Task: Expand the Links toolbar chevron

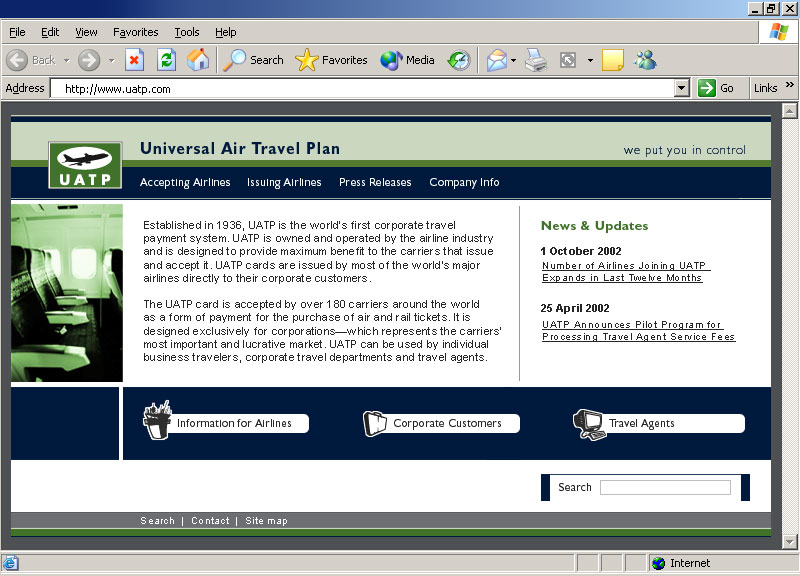Action: [791, 87]
